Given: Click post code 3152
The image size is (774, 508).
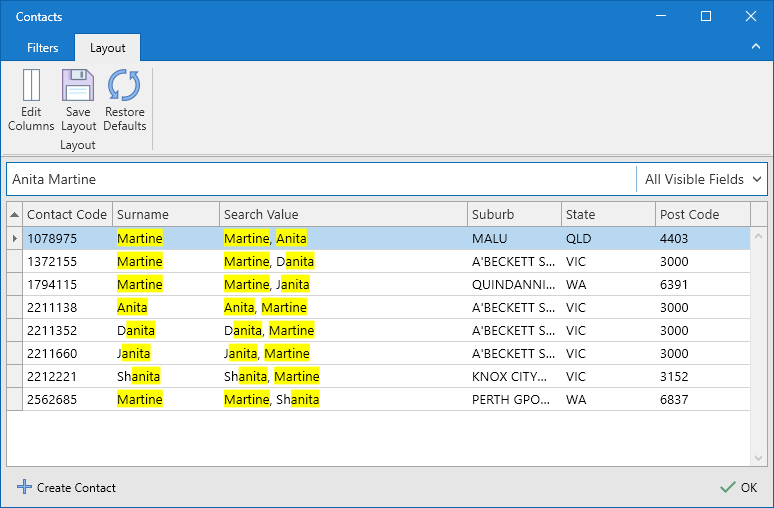Looking at the screenshot, I should (674, 377).
